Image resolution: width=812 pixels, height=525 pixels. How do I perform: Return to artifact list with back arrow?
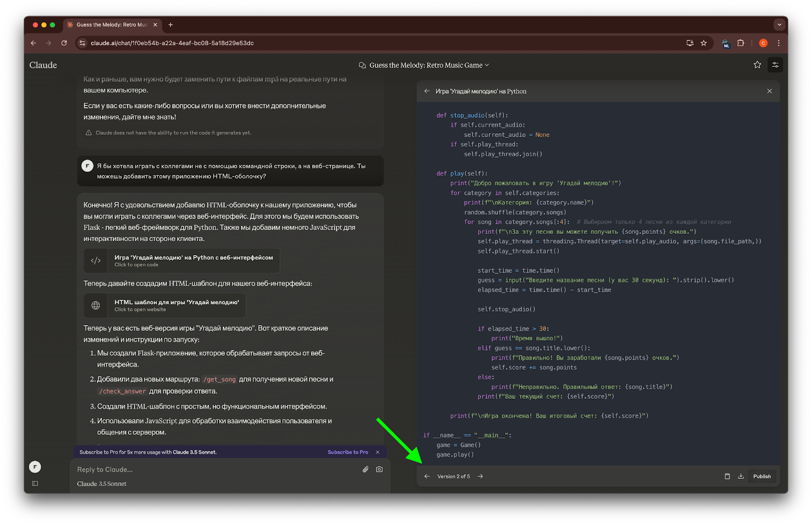[x=427, y=91]
